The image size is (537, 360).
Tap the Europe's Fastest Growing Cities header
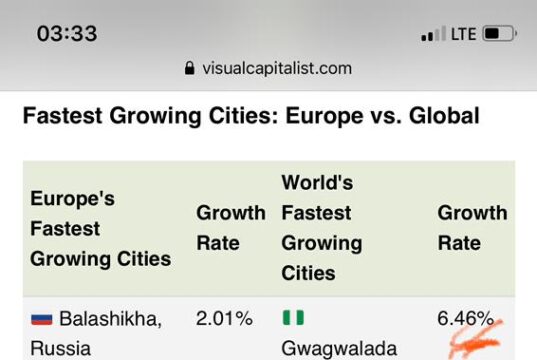(101, 228)
